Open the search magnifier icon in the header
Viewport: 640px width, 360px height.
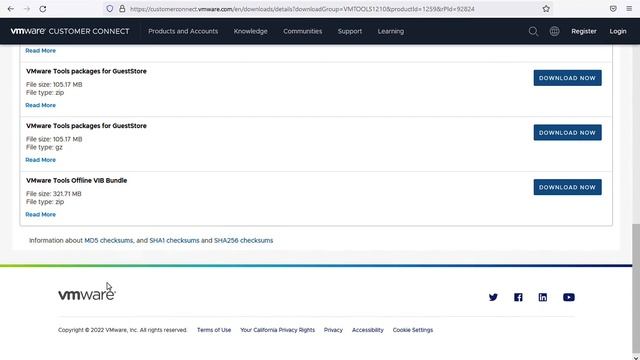[x=533, y=31]
